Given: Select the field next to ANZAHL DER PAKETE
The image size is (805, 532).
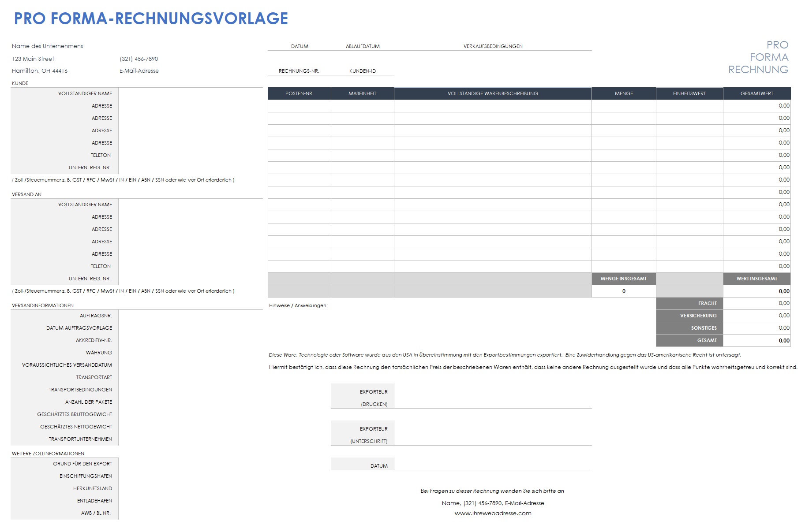Looking at the screenshot, I should point(191,402).
